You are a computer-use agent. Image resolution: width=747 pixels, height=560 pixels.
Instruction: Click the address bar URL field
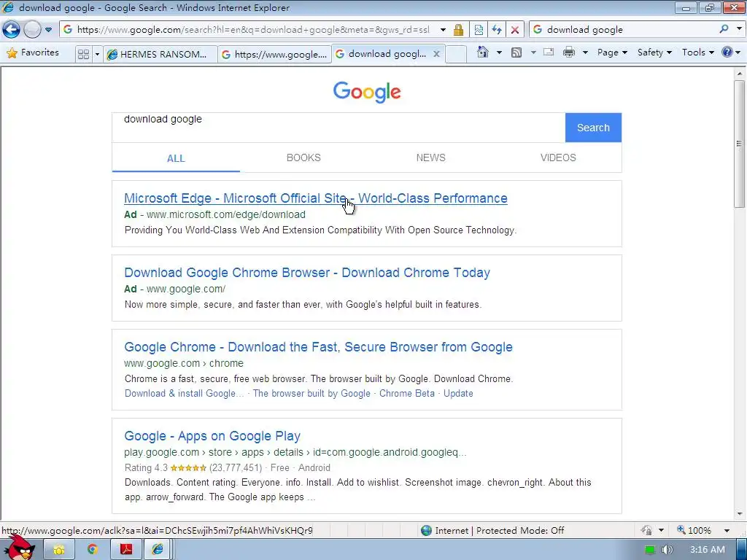click(255, 29)
